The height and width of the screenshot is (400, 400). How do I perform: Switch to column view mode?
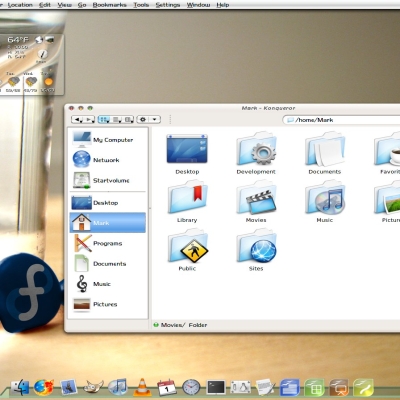click(x=128, y=119)
